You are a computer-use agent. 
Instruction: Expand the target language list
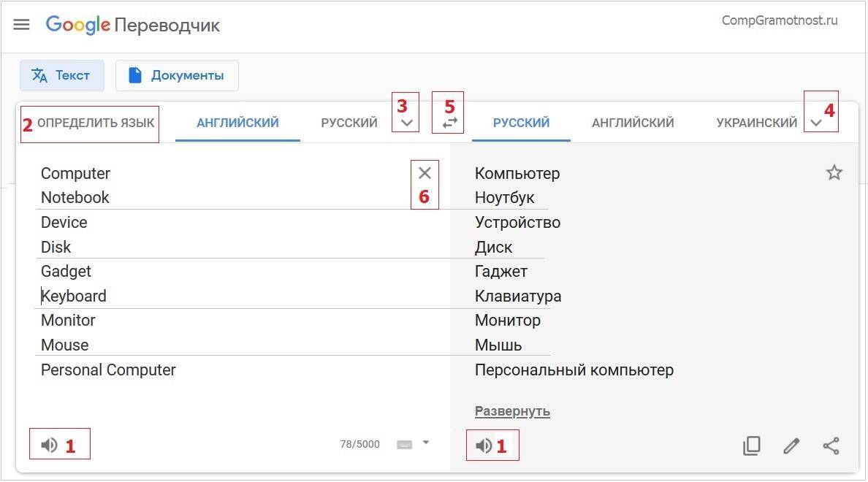[817, 123]
